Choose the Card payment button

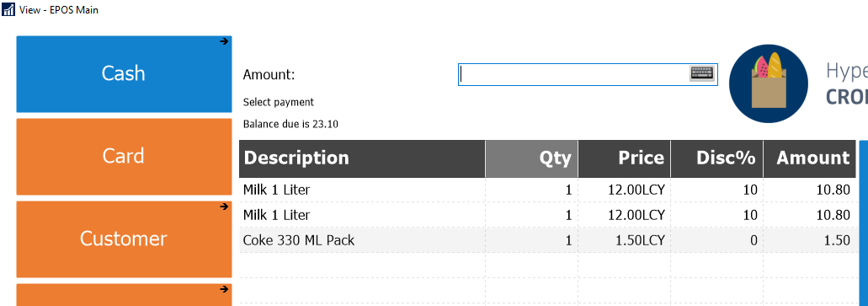point(124,156)
